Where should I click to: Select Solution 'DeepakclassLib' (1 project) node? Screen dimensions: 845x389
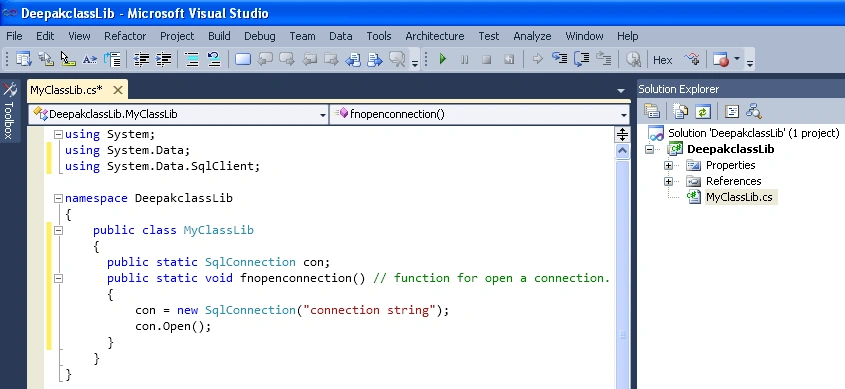coord(753,133)
